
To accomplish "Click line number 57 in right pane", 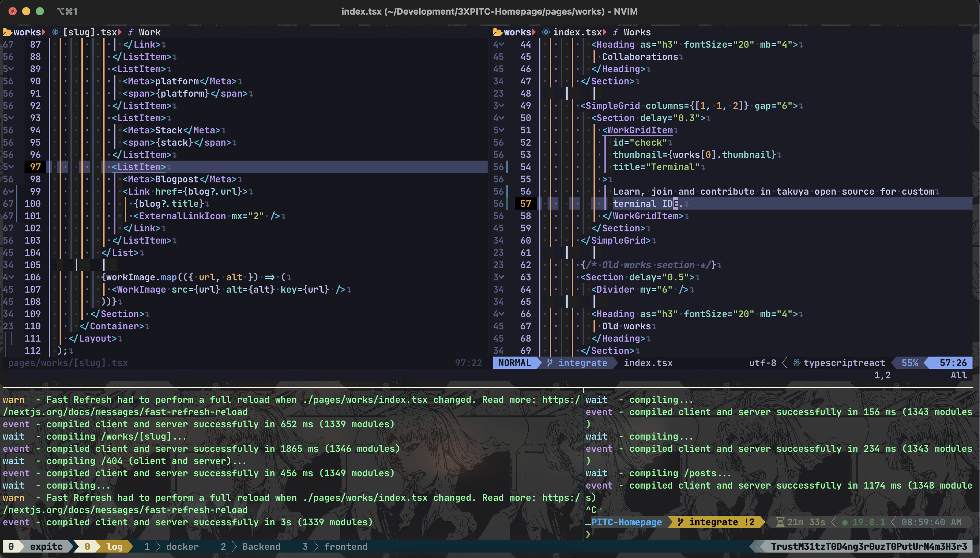I will click(525, 203).
